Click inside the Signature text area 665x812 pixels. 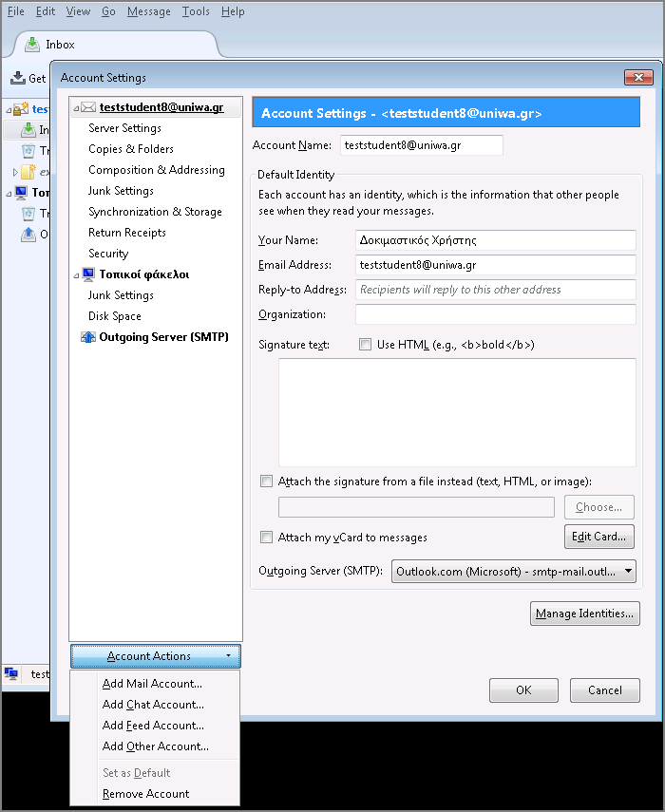[457, 412]
